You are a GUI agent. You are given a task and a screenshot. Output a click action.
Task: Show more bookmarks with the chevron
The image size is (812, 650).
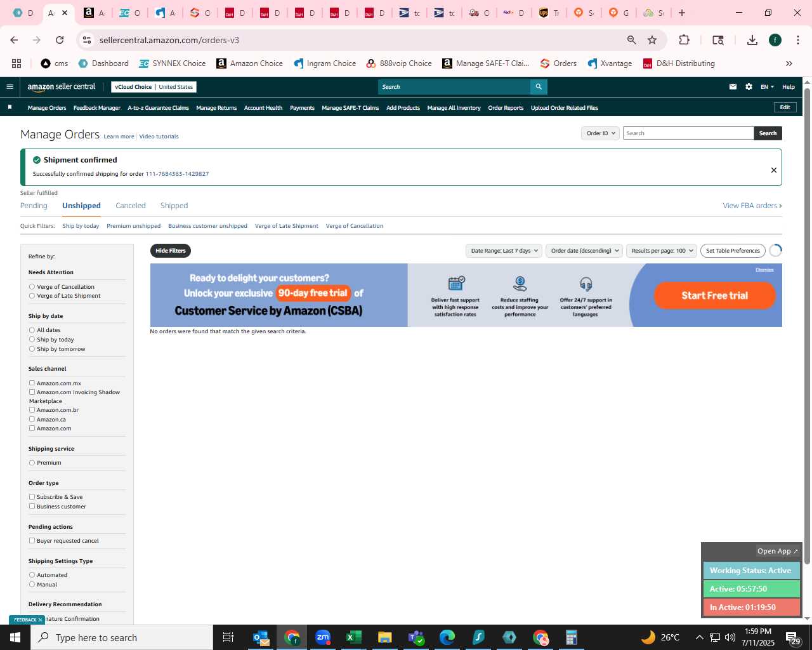pyautogui.click(x=789, y=63)
